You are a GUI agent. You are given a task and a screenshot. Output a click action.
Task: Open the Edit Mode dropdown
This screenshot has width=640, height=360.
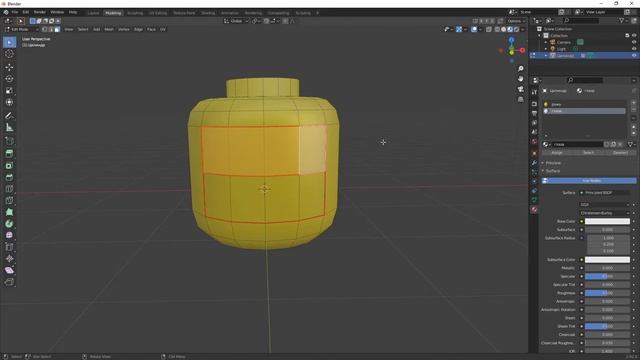[x=22, y=29]
